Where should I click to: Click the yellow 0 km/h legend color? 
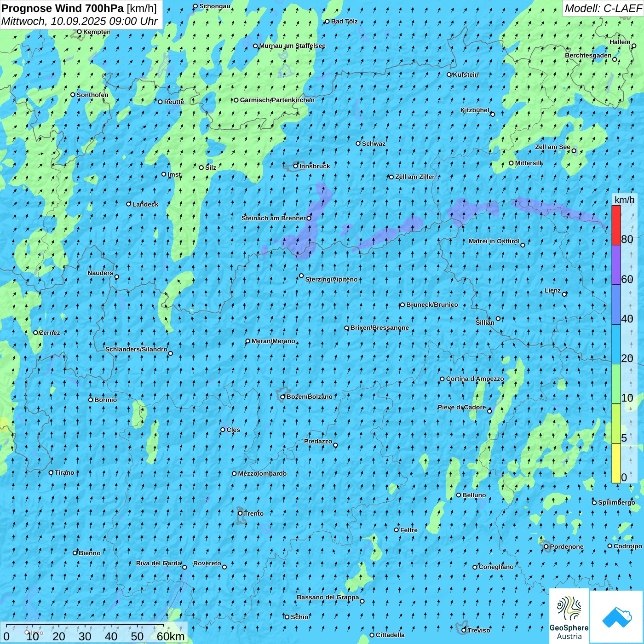tap(616, 463)
